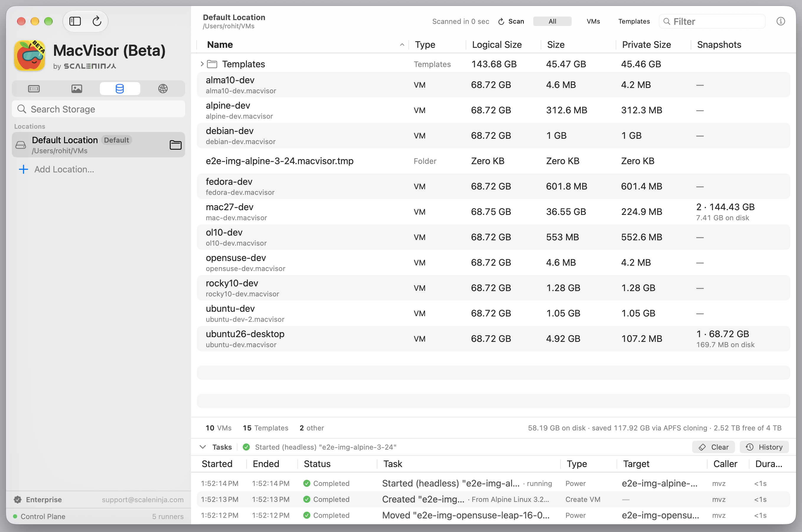Click the Created "e2e-img..." task row

point(493,500)
